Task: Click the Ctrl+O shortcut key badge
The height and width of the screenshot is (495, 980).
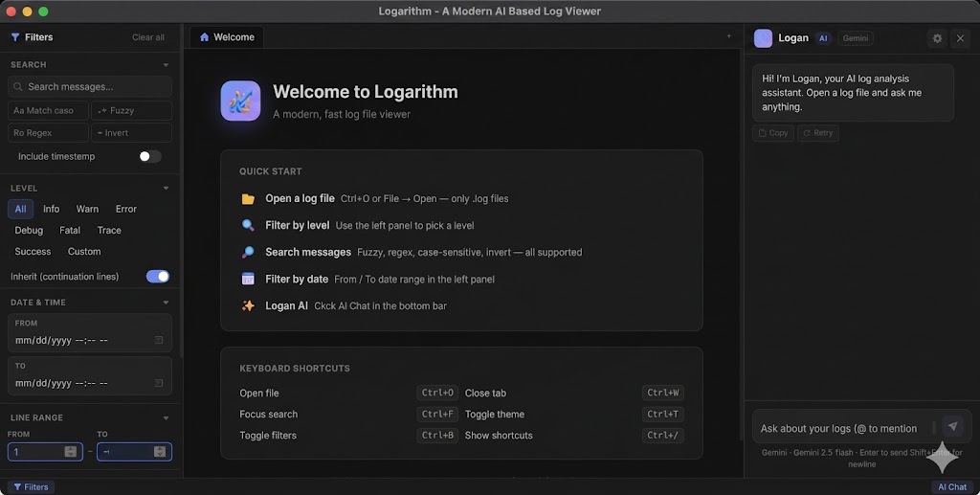Action: coord(437,393)
